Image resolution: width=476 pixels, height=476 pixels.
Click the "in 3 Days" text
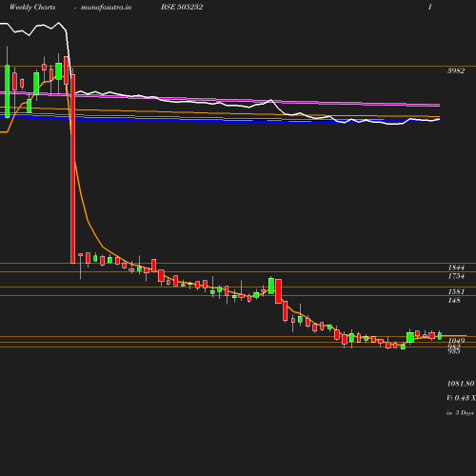click(x=460, y=413)
